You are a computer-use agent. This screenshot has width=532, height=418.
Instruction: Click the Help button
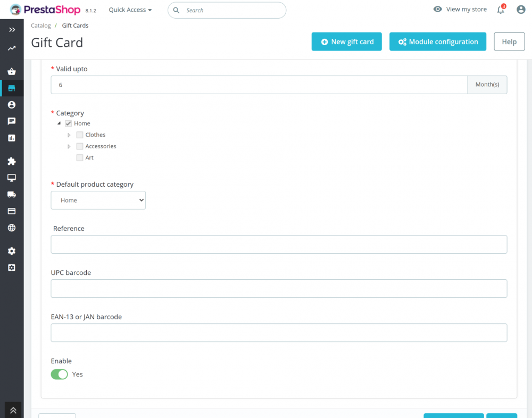(509, 41)
